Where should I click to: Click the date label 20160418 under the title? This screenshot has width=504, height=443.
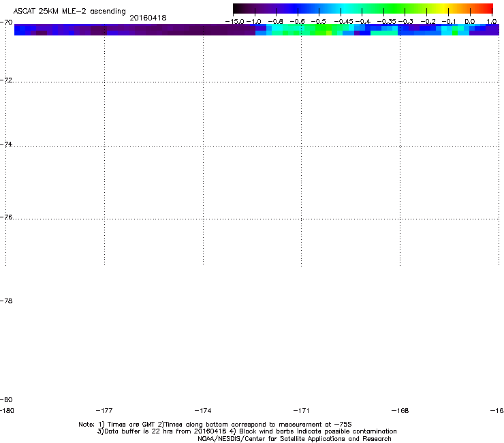[x=148, y=18]
